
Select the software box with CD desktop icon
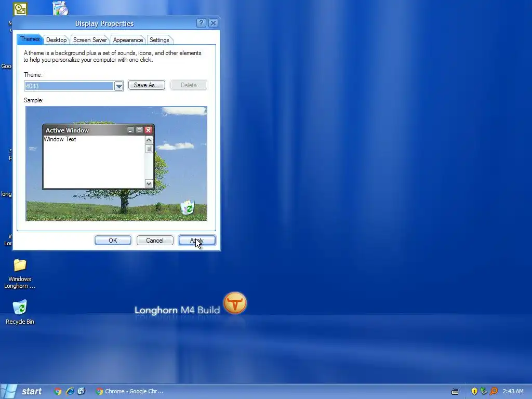[61, 8]
